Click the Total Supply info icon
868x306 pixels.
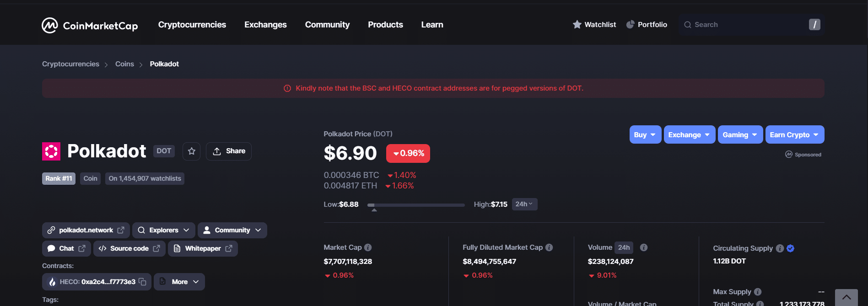click(760, 304)
